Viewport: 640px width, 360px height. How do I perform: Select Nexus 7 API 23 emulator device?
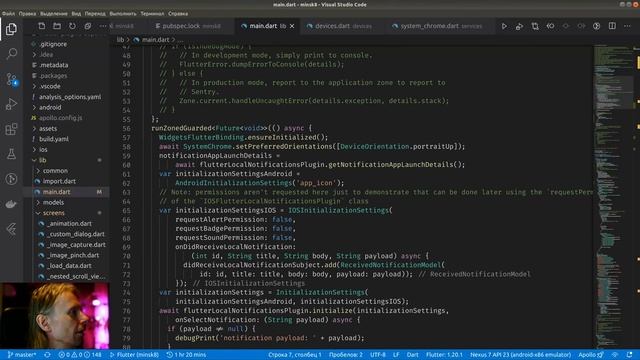tap(520, 355)
